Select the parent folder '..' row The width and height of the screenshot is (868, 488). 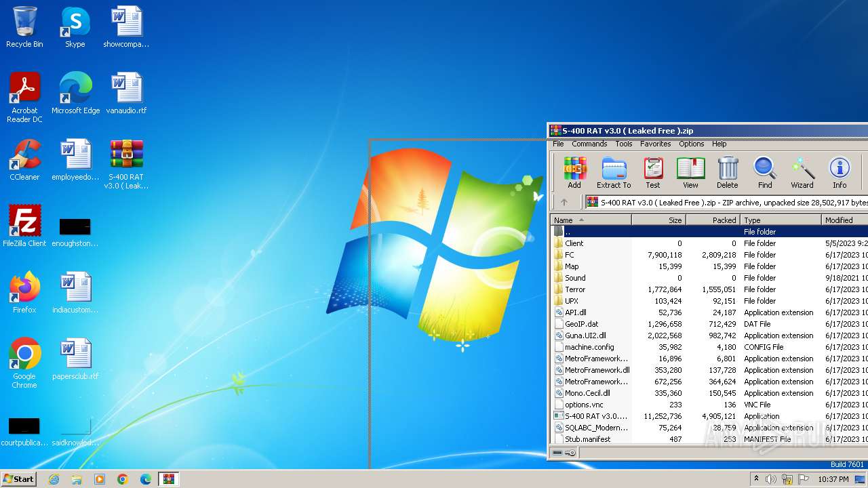pyautogui.click(x=709, y=232)
